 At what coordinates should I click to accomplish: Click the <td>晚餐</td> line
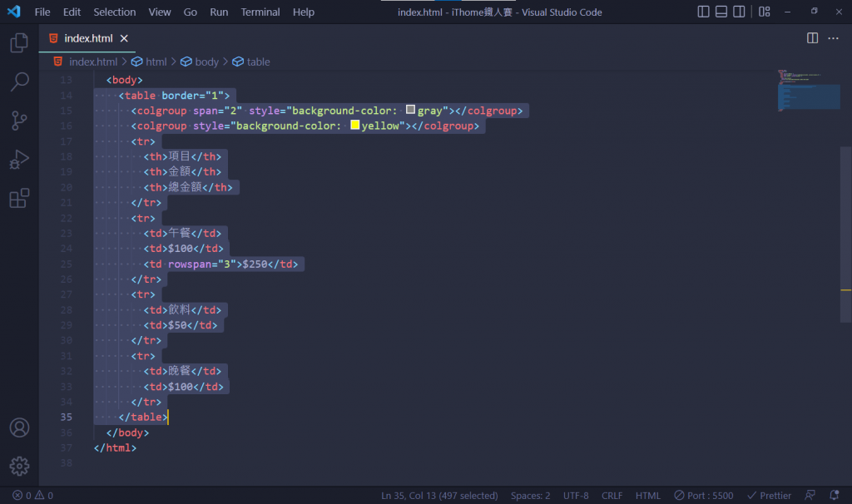(182, 371)
